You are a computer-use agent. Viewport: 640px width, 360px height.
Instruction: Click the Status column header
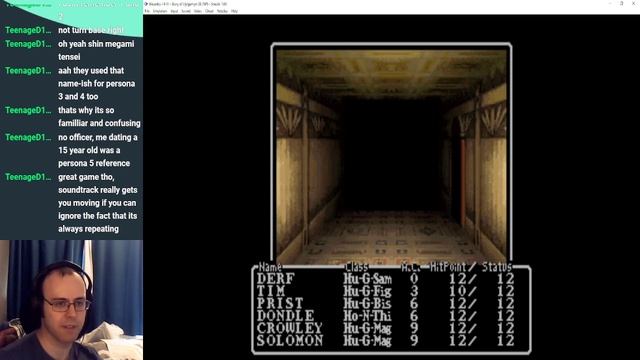pyautogui.click(x=497, y=267)
